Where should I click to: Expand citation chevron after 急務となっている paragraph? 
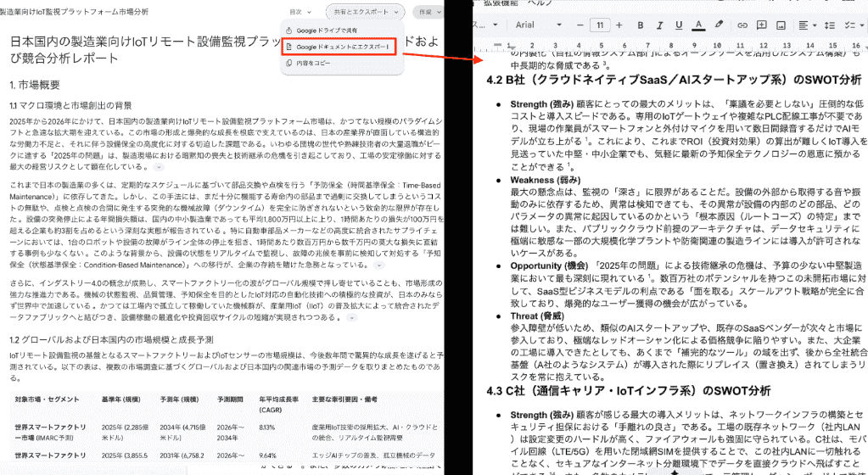pos(378,265)
